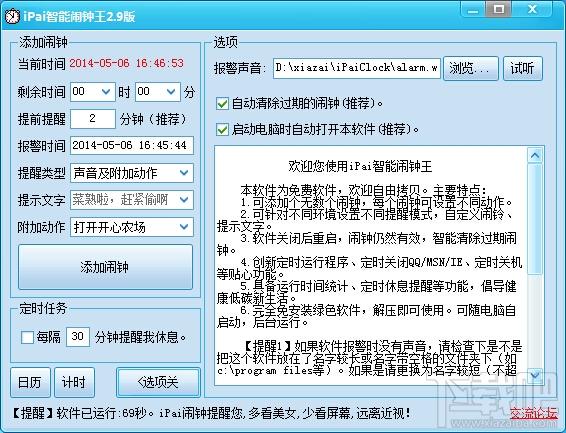The height and width of the screenshot is (433, 566).
Task: Open the 日历 calendar button
Action: point(30,382)
